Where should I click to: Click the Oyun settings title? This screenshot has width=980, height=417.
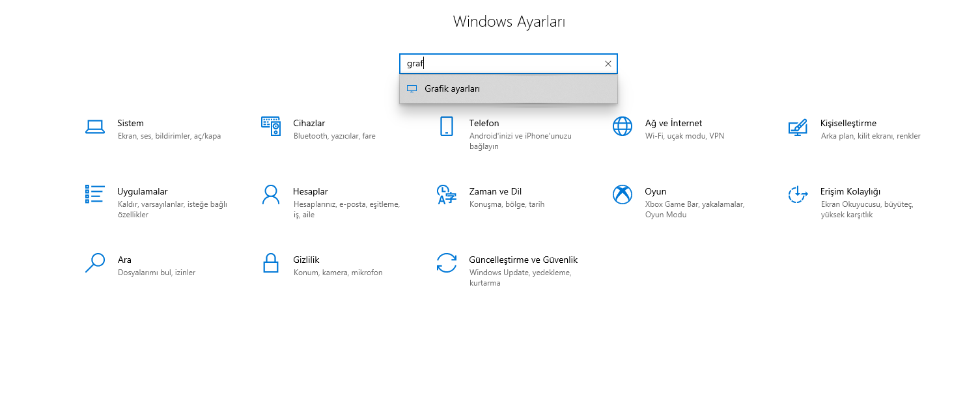pos(656,191)
